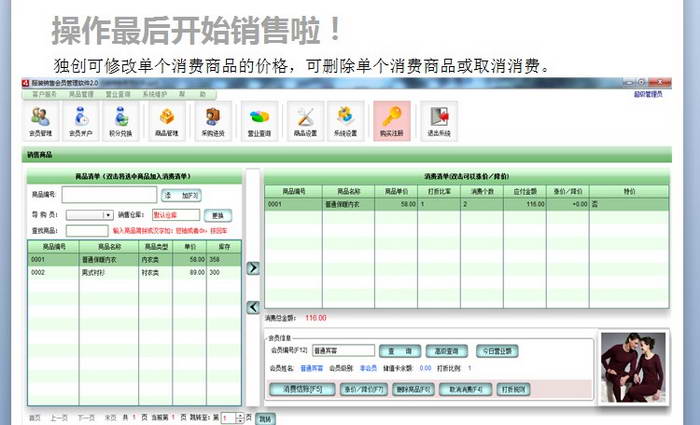Click the 删除商品[F6] button

point(413,389)
